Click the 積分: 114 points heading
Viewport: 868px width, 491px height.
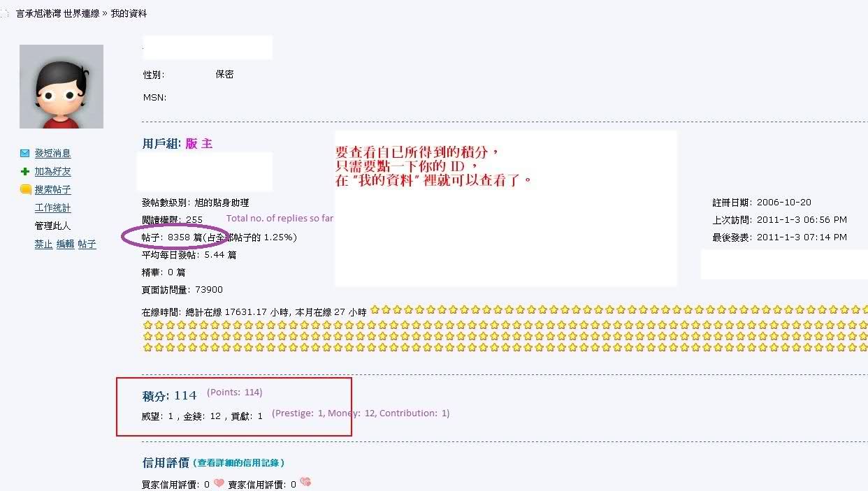click(170, 395)
